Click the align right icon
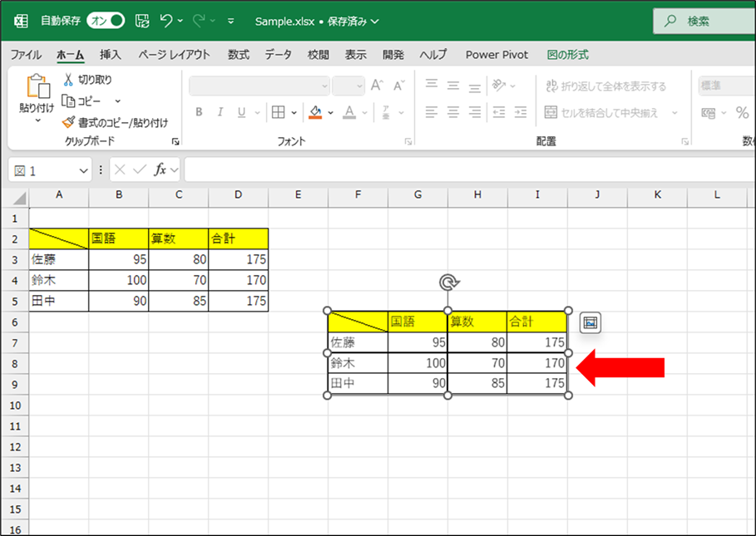This screenshot has width=756, height=536. (x=475, y=112)
